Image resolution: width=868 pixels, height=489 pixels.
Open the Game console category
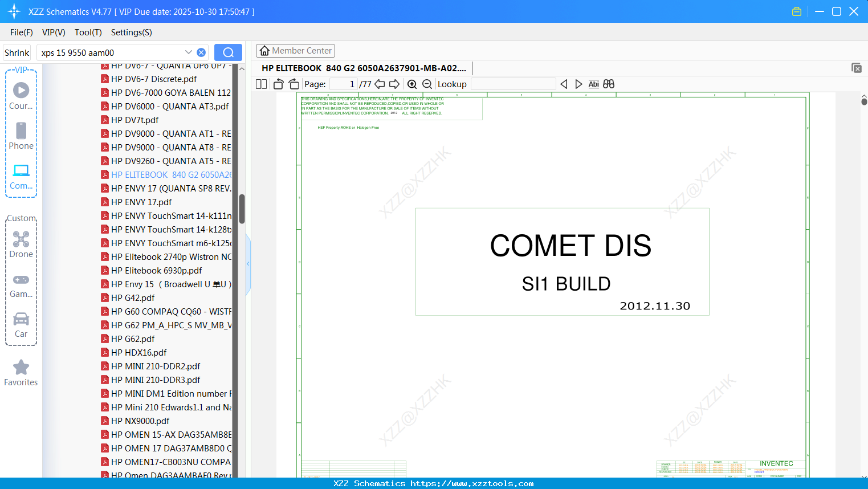pos(21,285)
